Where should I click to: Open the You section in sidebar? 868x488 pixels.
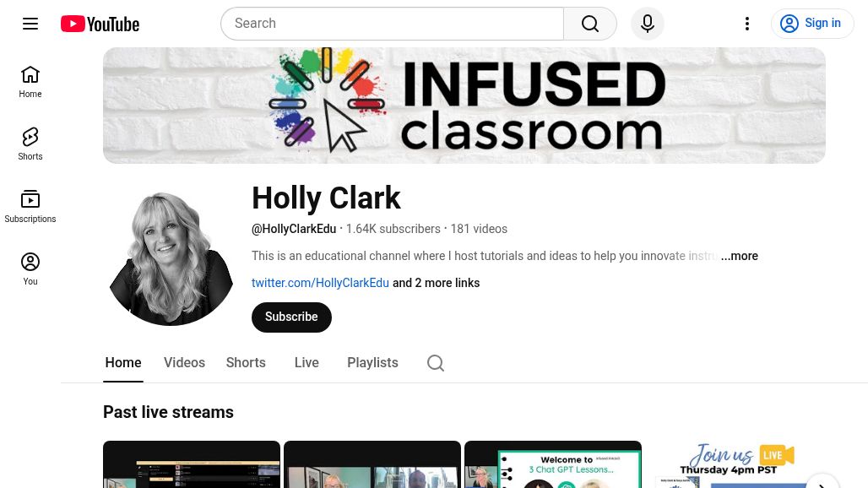30,269
